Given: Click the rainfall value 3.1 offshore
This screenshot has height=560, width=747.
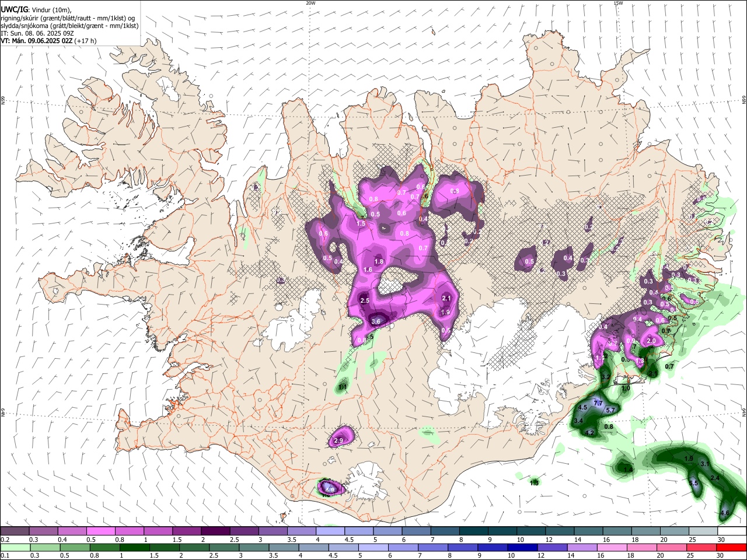Looking at the screenshot, I should [704, 464].
